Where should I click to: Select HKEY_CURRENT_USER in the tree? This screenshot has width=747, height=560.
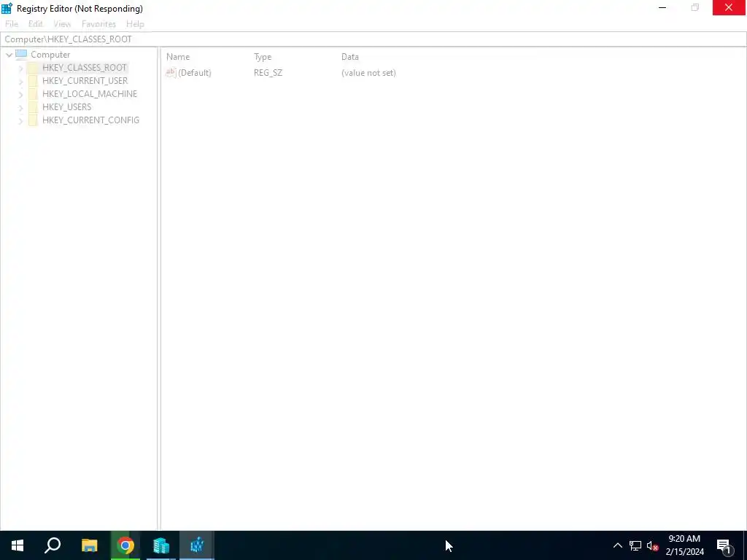pyautogui.click(x=85, y=80)
